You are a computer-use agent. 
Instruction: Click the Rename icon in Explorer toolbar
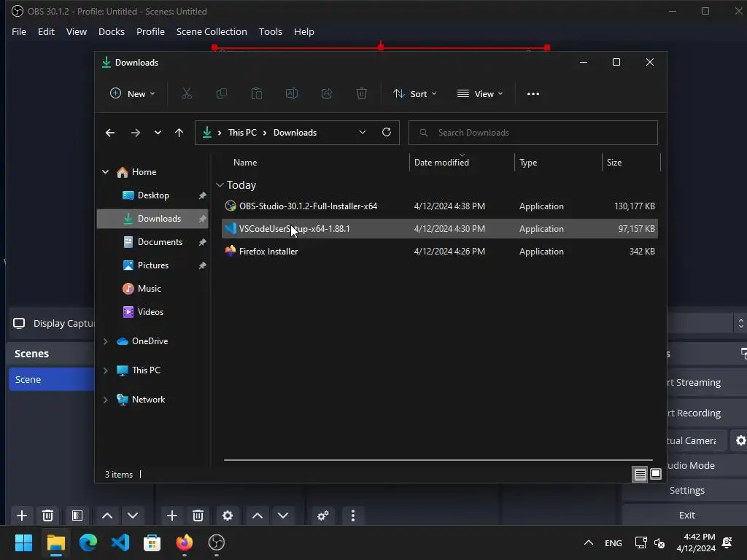pyautogui.click(x=292, y=94)
